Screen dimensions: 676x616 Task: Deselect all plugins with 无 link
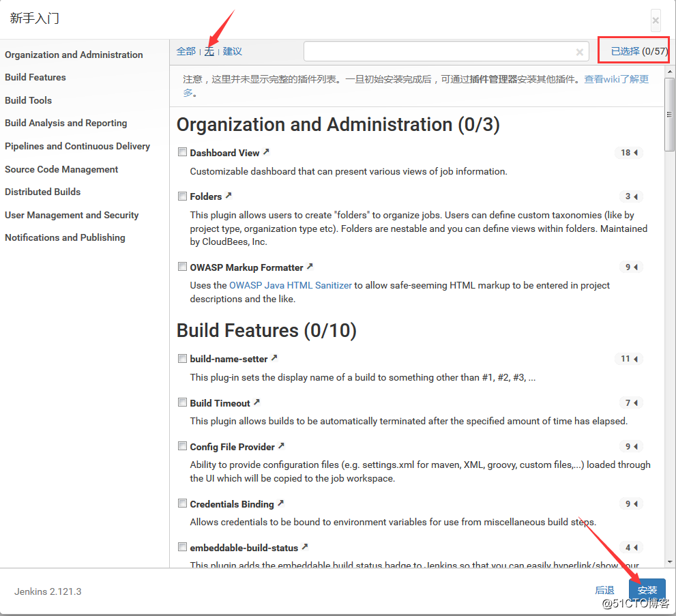point(209,51)
